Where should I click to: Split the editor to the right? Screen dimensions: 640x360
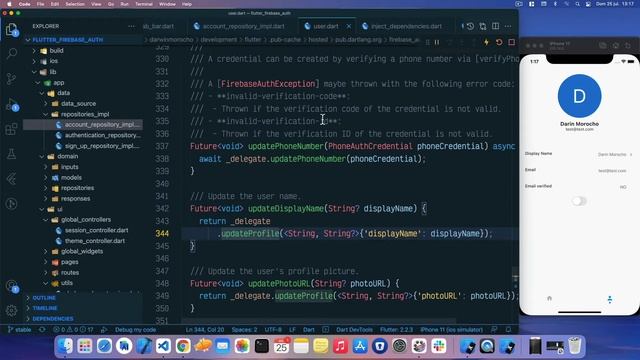point(496,26)
